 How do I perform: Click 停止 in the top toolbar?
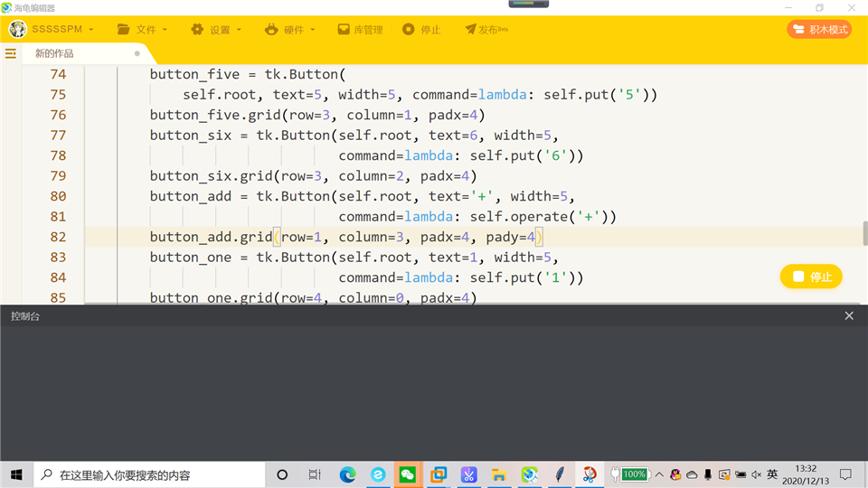coord(422,29)
